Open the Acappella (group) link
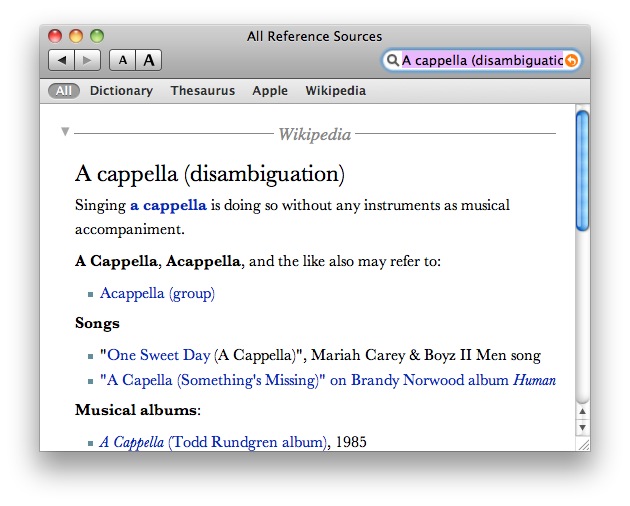630x506 pixels. [158, 293]
